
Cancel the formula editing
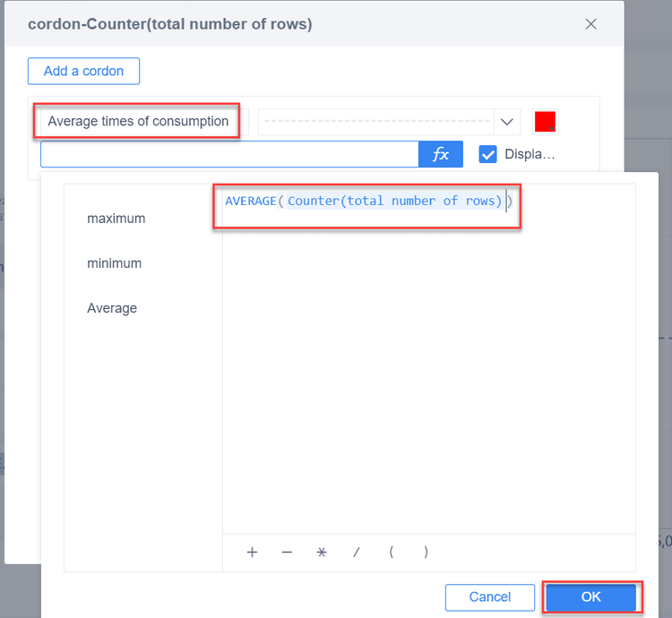coord(490,597)
